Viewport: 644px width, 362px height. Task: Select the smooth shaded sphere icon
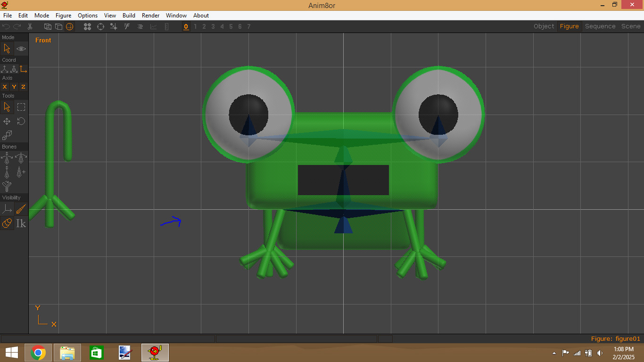click(x=70, y=26)
